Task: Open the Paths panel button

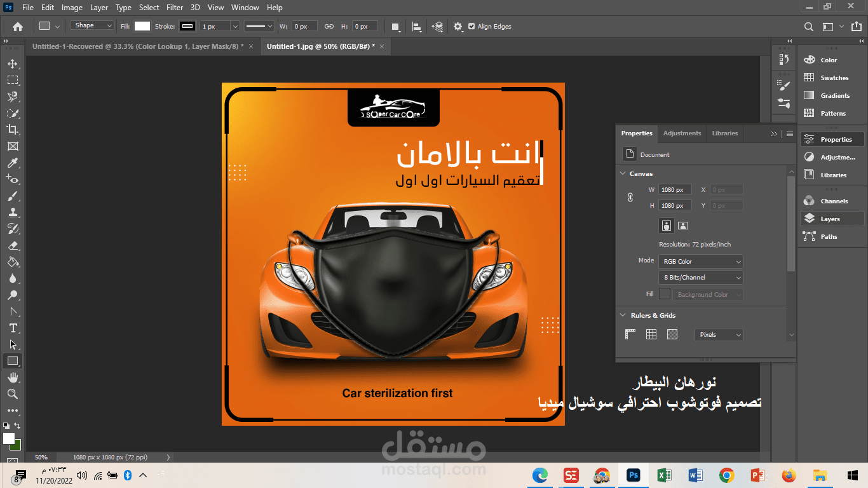Action: (832, 236)
